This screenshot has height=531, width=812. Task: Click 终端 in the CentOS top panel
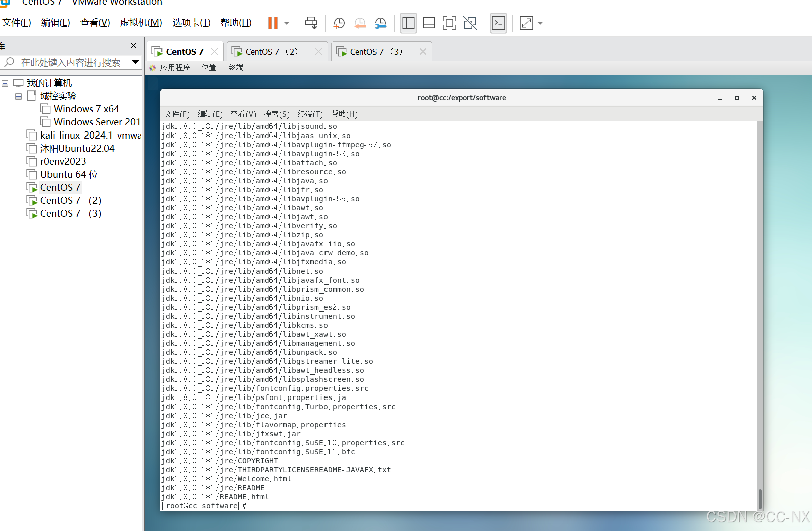pyautogui.click(x=236, y=67)
